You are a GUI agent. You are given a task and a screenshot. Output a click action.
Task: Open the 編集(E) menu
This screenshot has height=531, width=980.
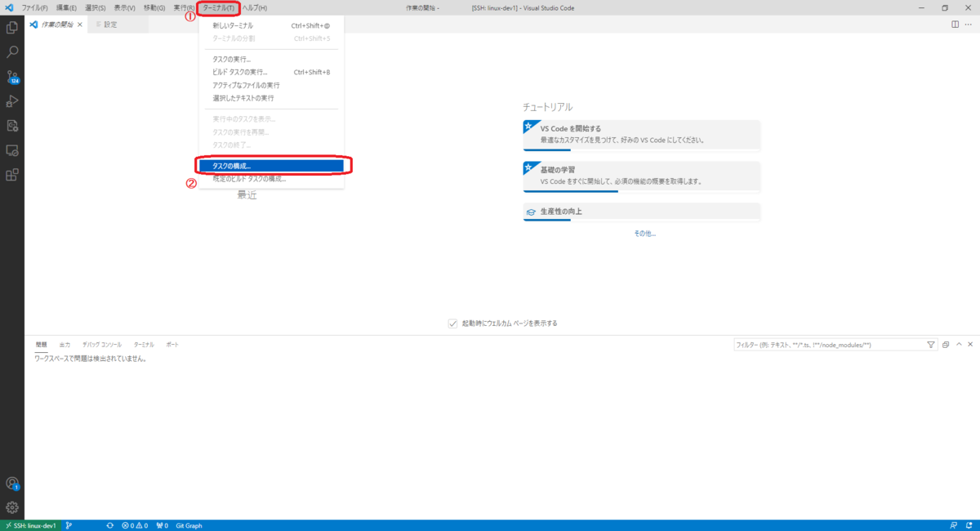coord(66,7)
